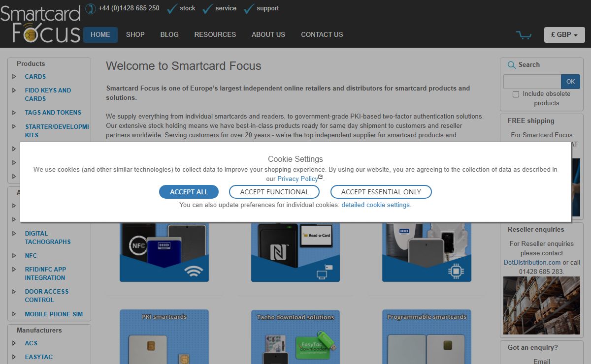591x364 pixels.
Task: Open the Programmable smartcards tile
Action: [x=427, y=336]
